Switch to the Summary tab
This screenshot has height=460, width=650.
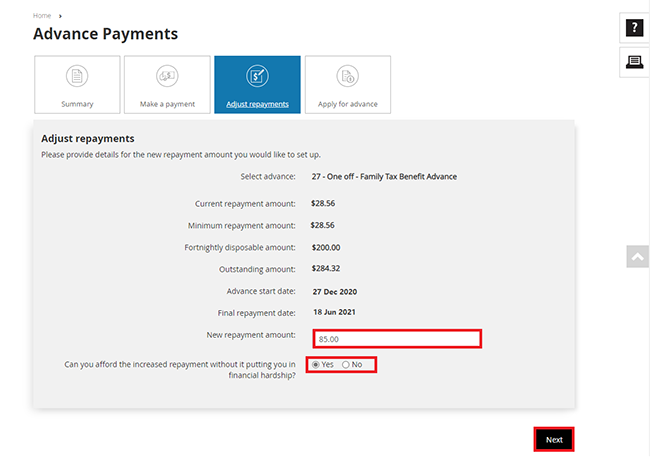pos(77,85)
